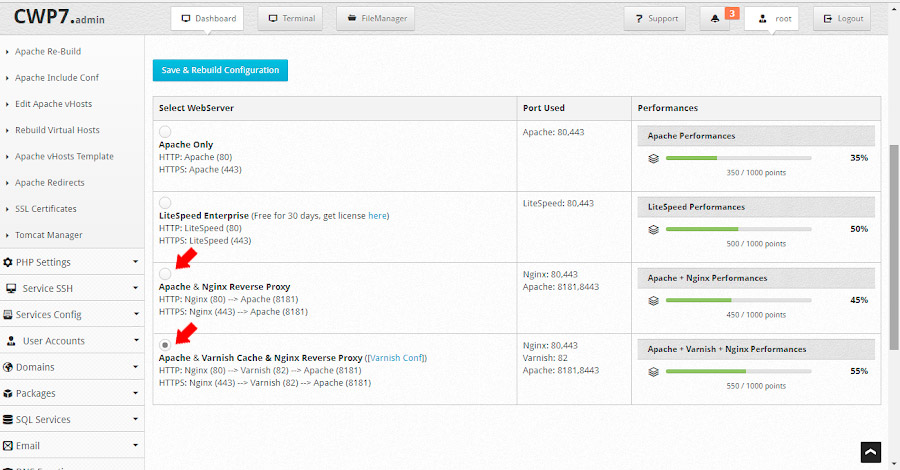
Task: Click the SQL Services database icon
Action: [x=7, y=419]
